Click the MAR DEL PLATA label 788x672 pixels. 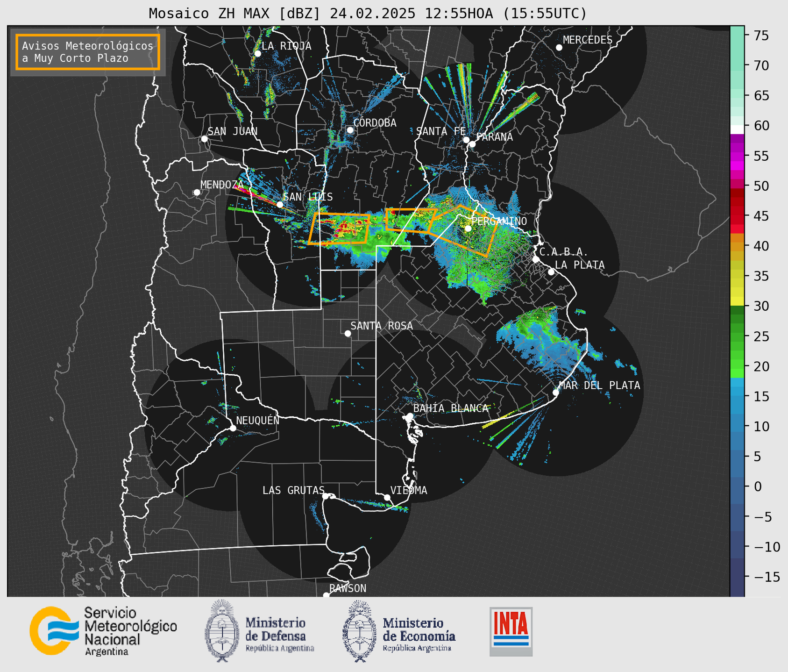[599, 386]
